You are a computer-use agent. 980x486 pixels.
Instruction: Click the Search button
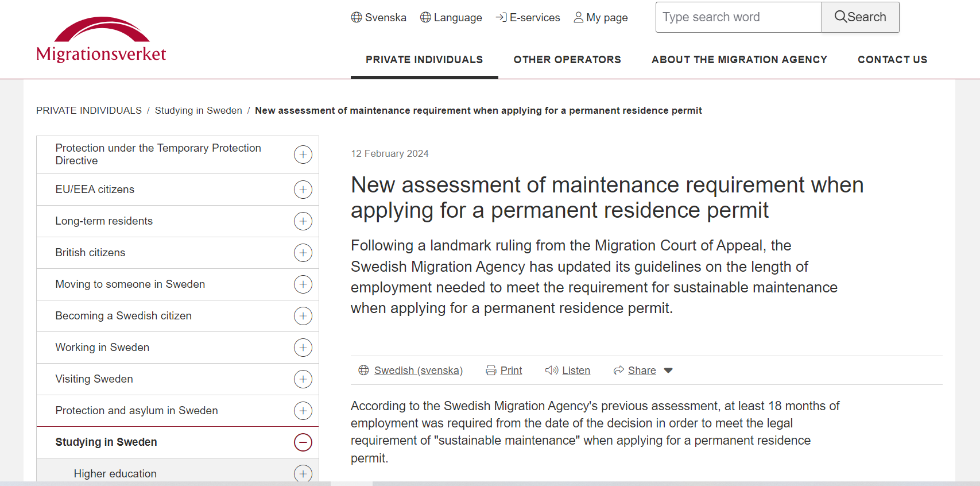click(x=860, y=17)
